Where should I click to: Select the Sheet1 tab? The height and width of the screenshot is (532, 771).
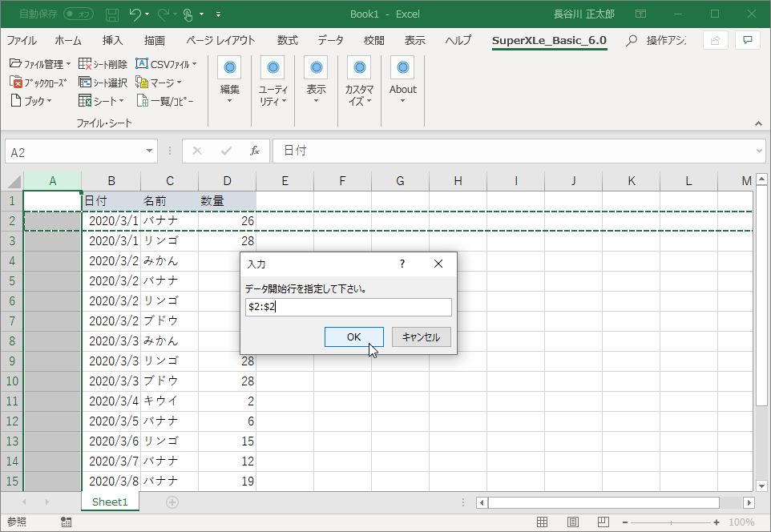[110, 502]
